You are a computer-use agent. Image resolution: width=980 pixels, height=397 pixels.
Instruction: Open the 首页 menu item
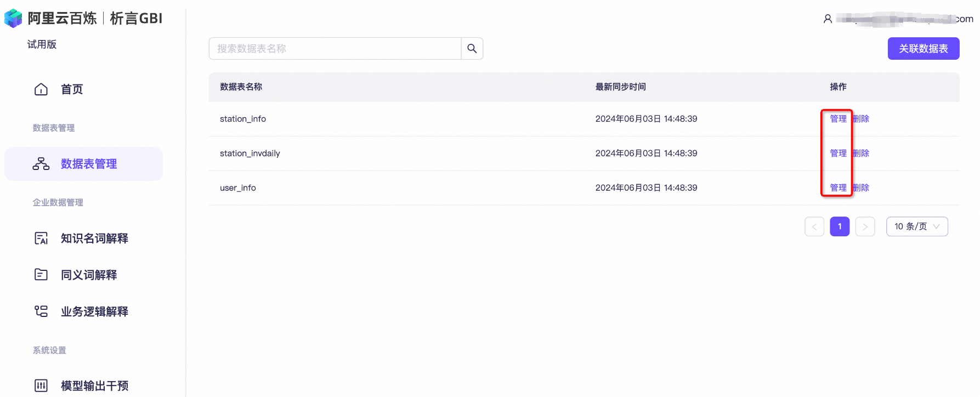[72, 89]
